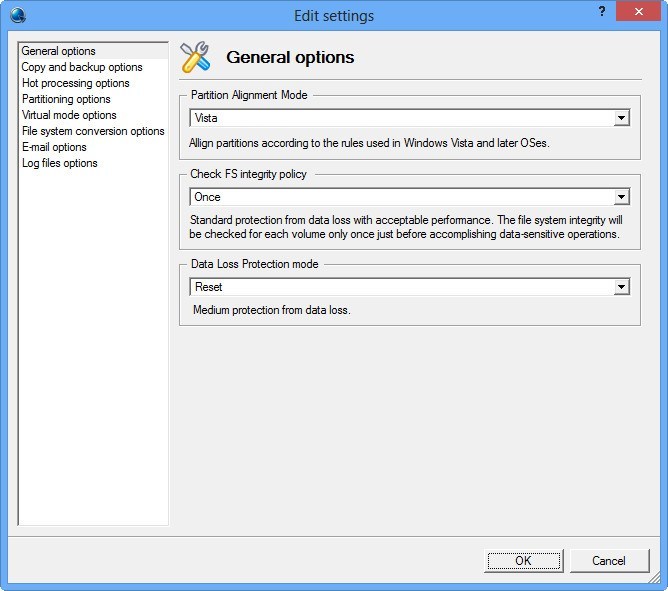The width and height of the screenshot is (668, 591).
Task: Close the Edit settings dialog
Action: (638, 12)
